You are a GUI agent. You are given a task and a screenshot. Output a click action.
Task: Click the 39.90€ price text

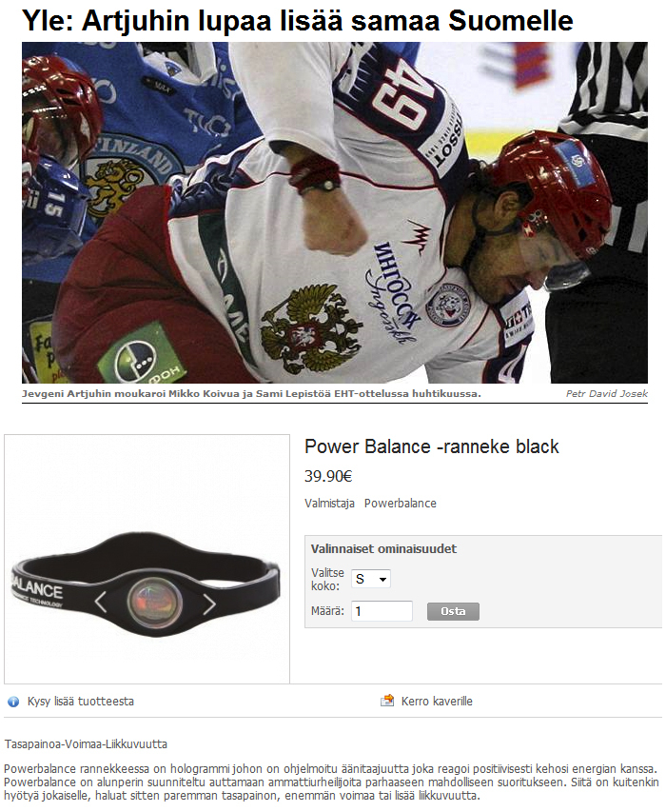[x=328, y=476]
